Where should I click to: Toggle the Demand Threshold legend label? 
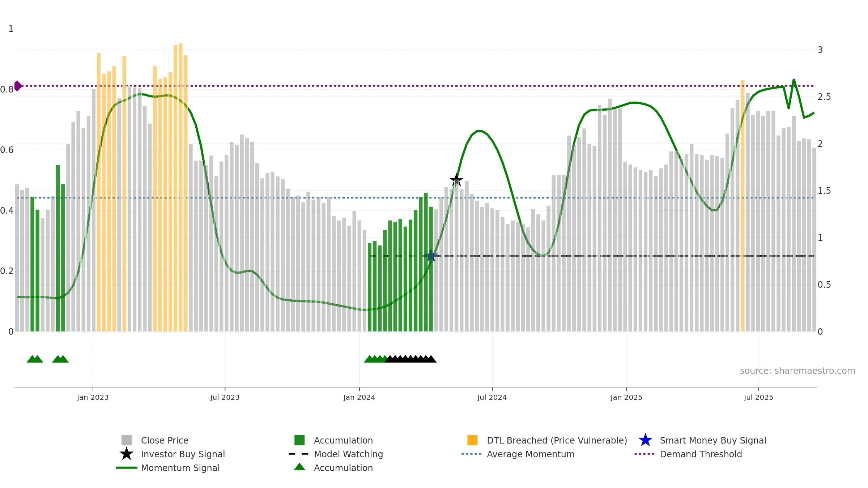701,454
